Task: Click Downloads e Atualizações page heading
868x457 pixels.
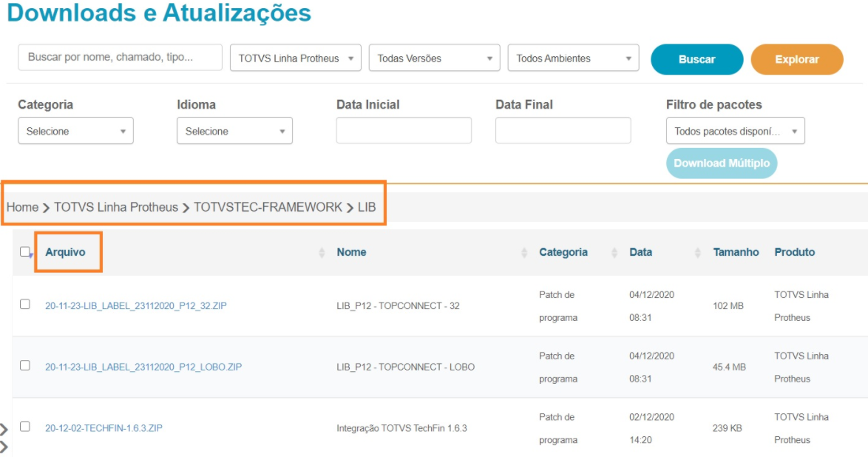Action: pyautogui.click(x=159, y=13)
